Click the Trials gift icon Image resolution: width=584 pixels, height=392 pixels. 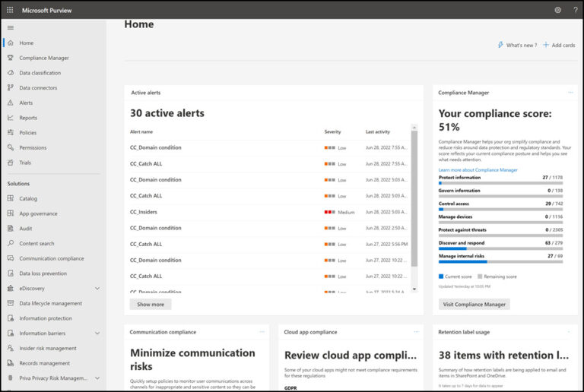[11, 163]
